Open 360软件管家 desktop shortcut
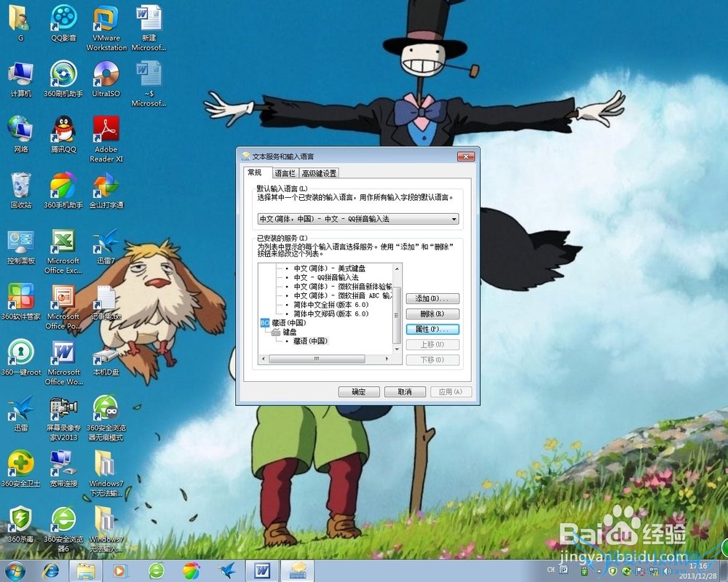The height and width of the screenshot is (582, 728). [21, 302]
